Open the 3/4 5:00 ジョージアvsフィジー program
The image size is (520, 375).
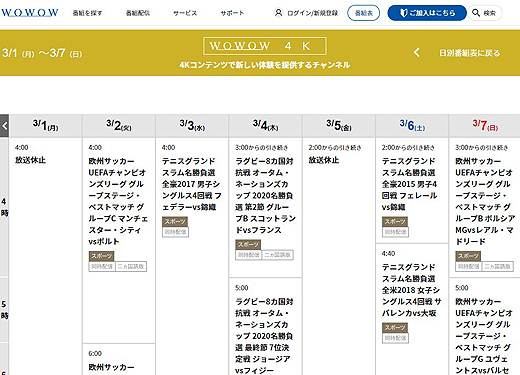tap(263, 336)
